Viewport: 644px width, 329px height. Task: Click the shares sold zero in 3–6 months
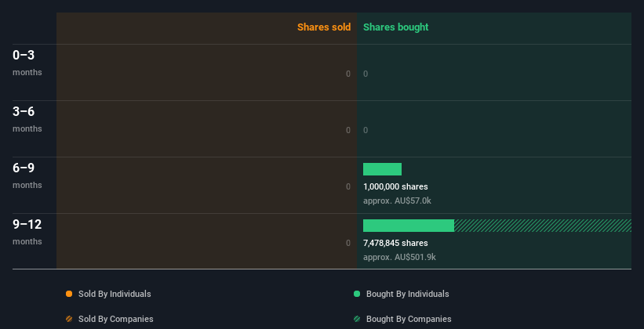point(348,131)
